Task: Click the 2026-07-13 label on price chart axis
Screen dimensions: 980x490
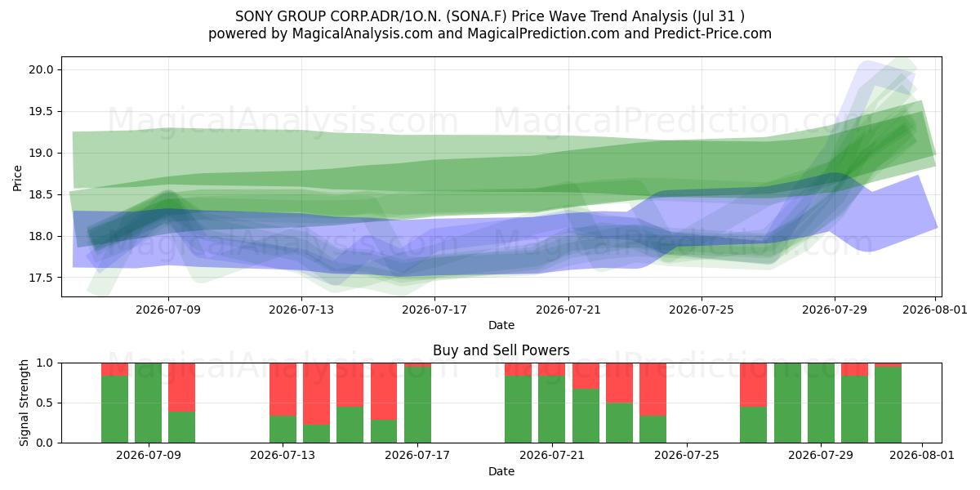Action: click(x=301, y=310)
